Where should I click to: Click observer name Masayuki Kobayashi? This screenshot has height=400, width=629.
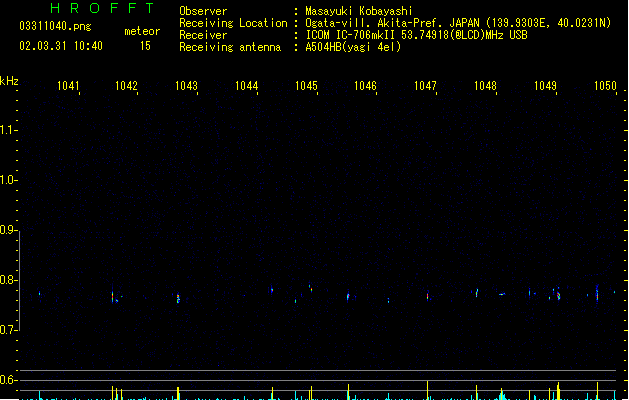pos(359,11)
